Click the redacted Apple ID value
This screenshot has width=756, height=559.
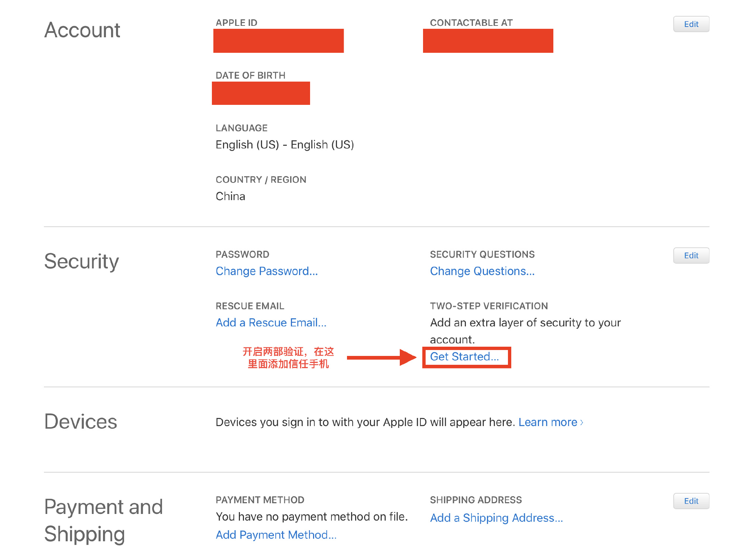pyautogui.click(x=278, y=41)
